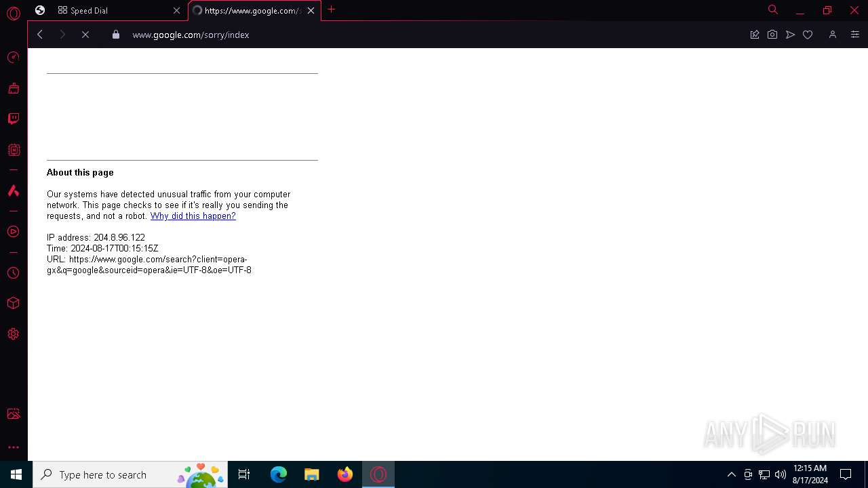Image resolution: width=868 pixels, height=488 pixels.
Task: Open the picture icon near sidebar bottom
Action: [13, 413]
